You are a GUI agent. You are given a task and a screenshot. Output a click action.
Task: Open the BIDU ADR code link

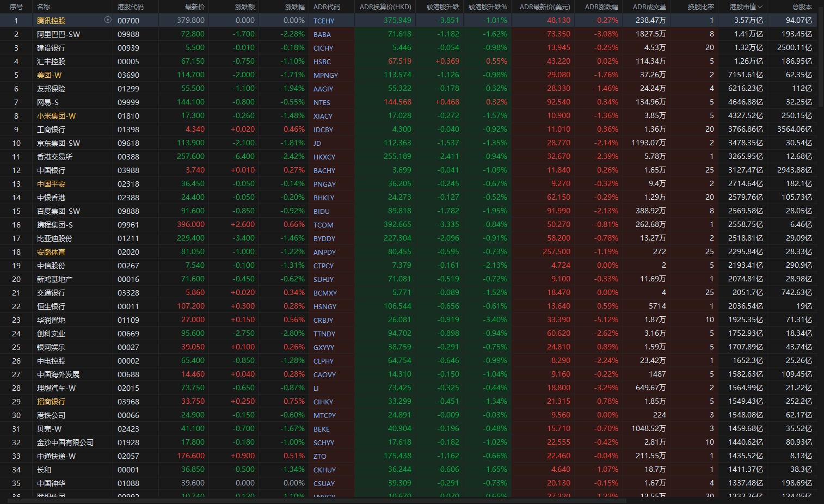tap(321, 211)
